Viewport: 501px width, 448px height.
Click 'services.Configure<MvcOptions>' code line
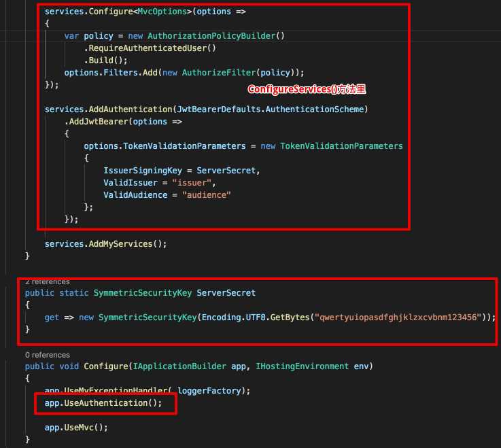145,12
